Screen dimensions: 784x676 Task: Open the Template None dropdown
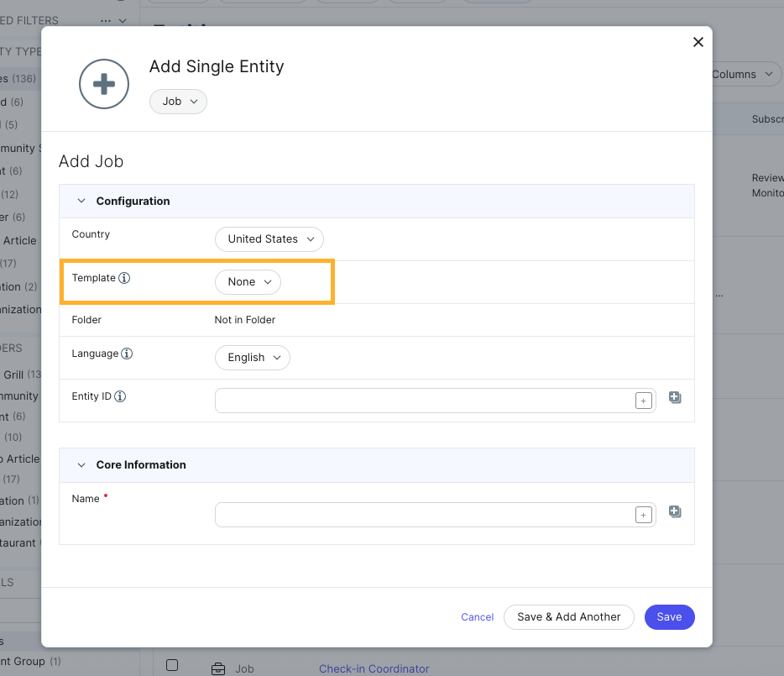[x=248, y=282]
